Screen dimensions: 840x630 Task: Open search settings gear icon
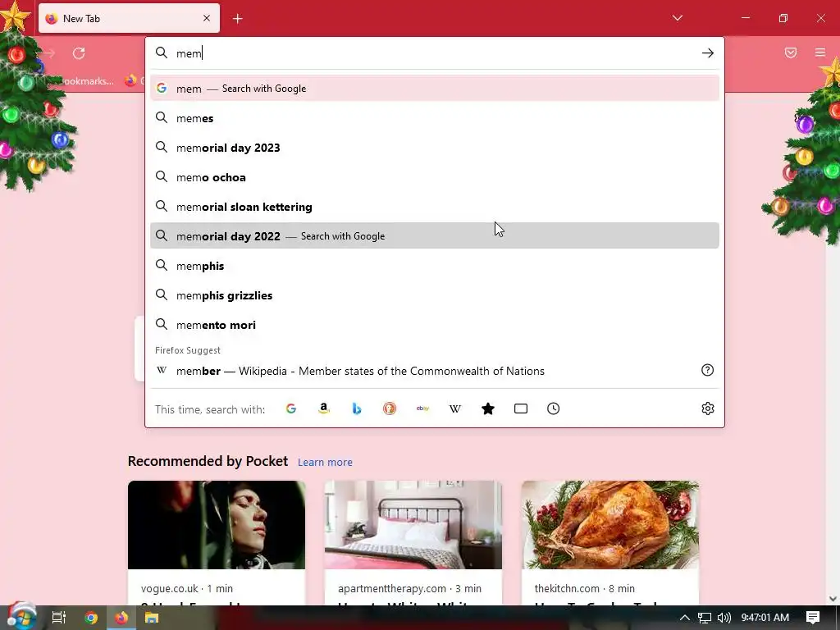pos(708,409)
